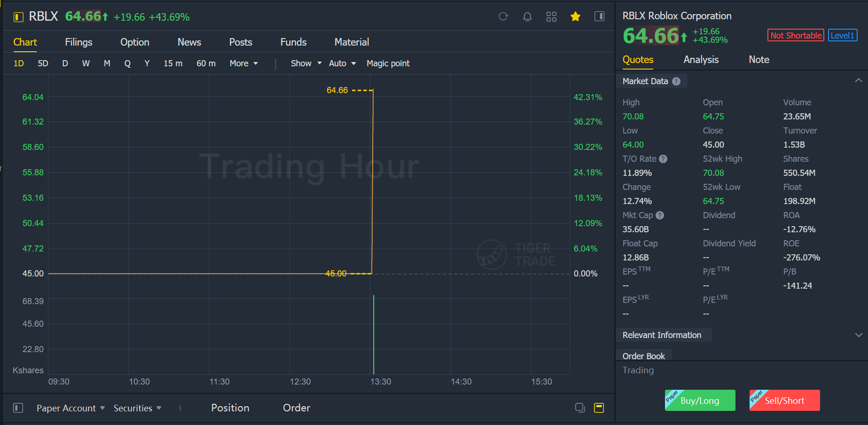Open the Funds tab

coord(293,42)
